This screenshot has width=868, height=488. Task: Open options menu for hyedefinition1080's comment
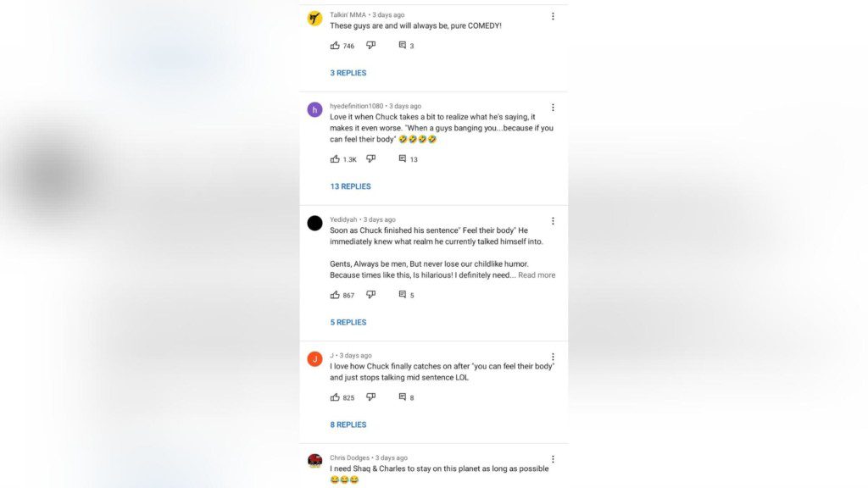click(553, 108)
